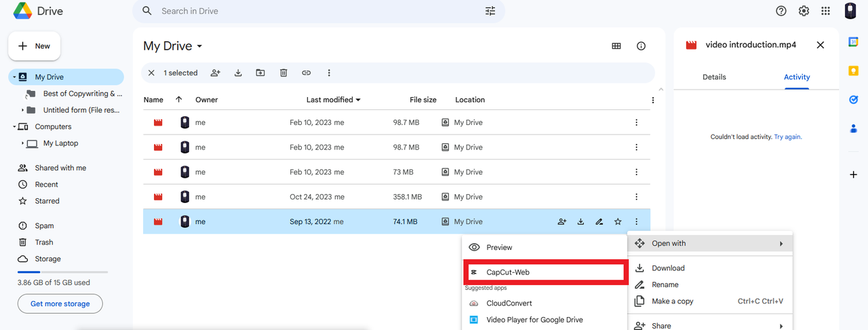Click the Try again link
The height and width of the screenshot is (330, 868).
tap(788, 136)
